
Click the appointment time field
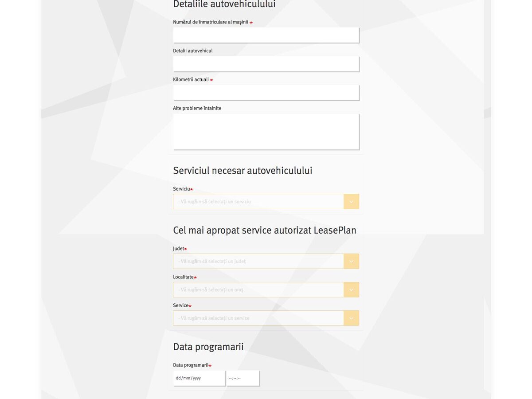(243, 378)
